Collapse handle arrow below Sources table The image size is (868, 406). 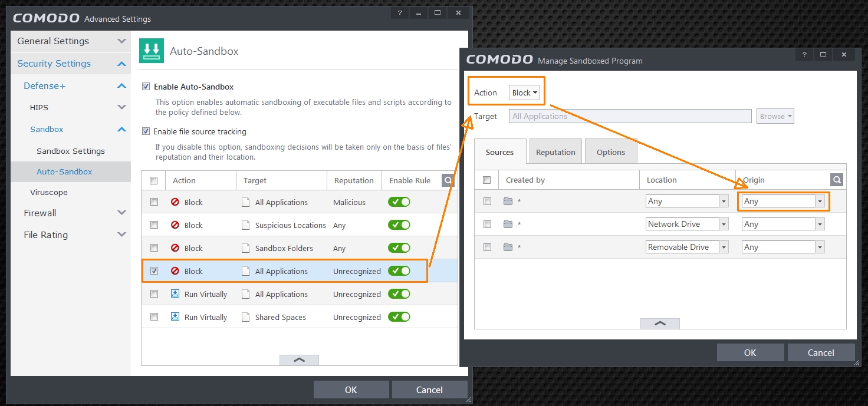[x=660, y=324]
